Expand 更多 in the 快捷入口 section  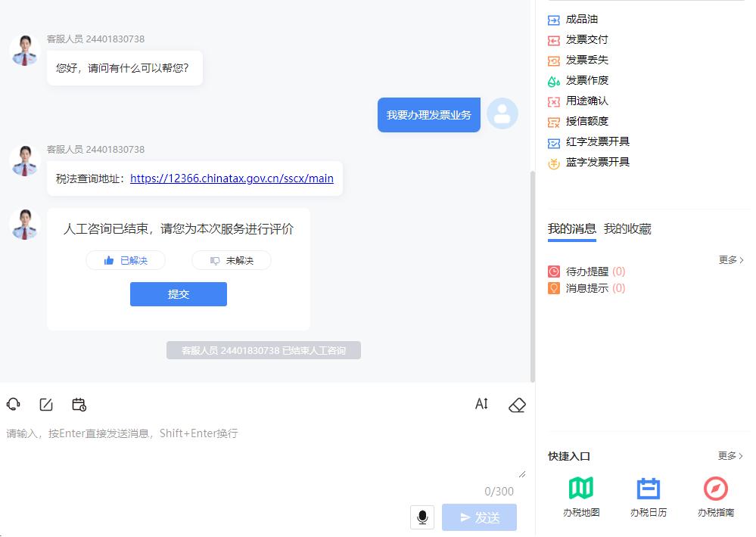[729, 455]
